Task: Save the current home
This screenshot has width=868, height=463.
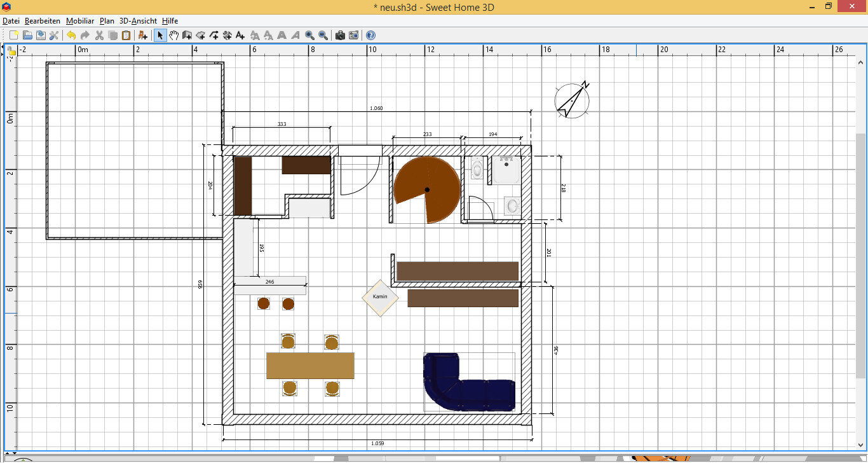Action: [41, 36]
